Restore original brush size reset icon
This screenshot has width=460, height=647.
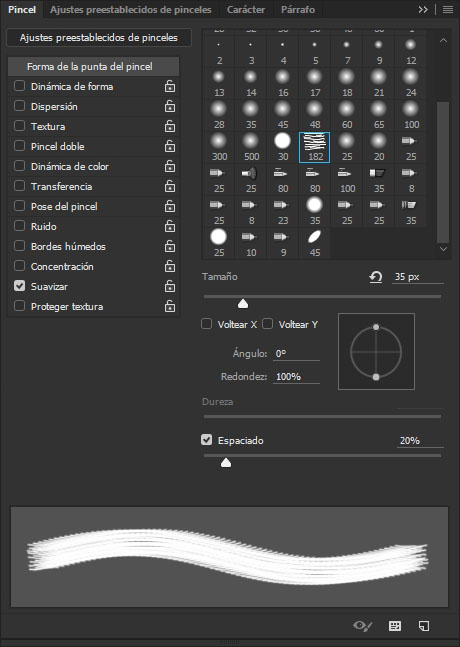pyautogui.click(x=375, y=277)
